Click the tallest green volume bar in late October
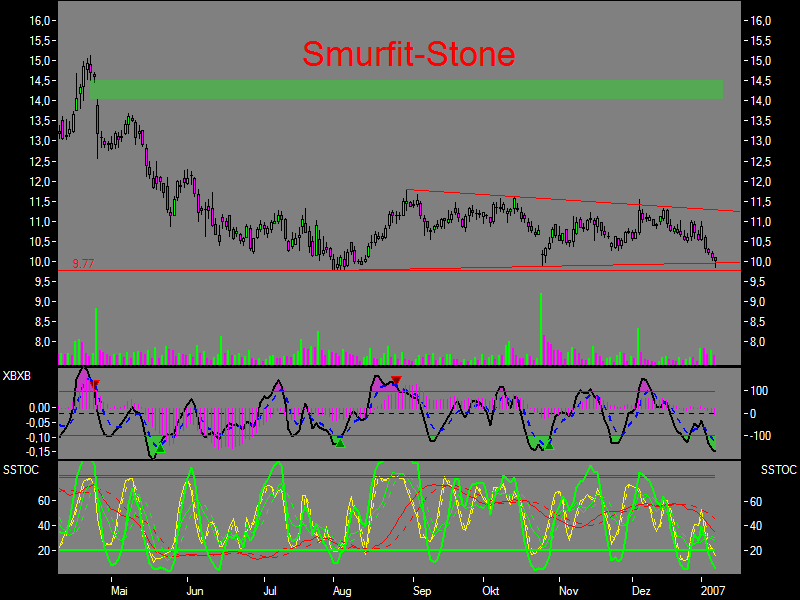This screenshot has width=800, height=600. [541, 329]
